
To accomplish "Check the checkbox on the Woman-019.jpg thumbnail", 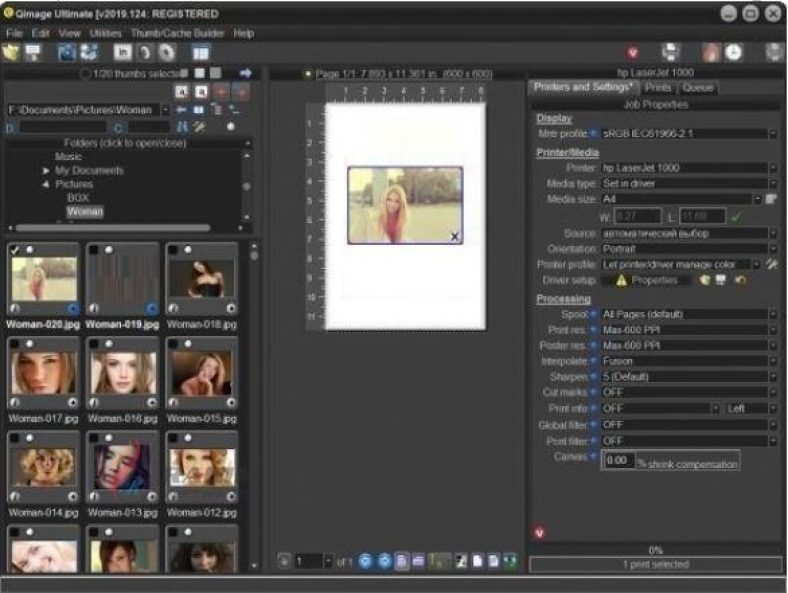I will tap(93, 250).
